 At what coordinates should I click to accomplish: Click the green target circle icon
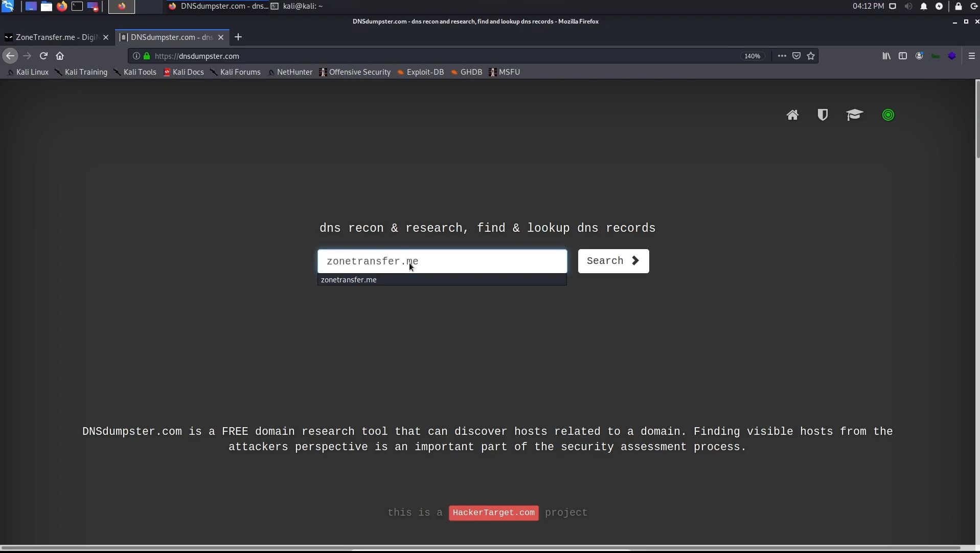tap(888, 115)
